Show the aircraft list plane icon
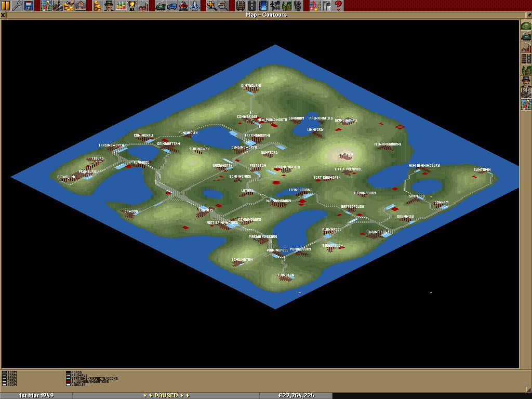Image resolution: width=532 pixels, height=399 pixels. (195, 5)
